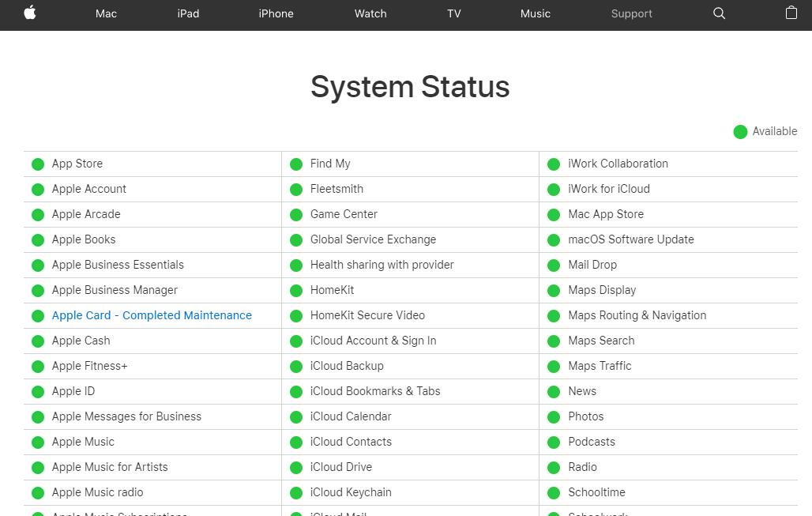Select the Apple Business Manager row text

(115, 290)
